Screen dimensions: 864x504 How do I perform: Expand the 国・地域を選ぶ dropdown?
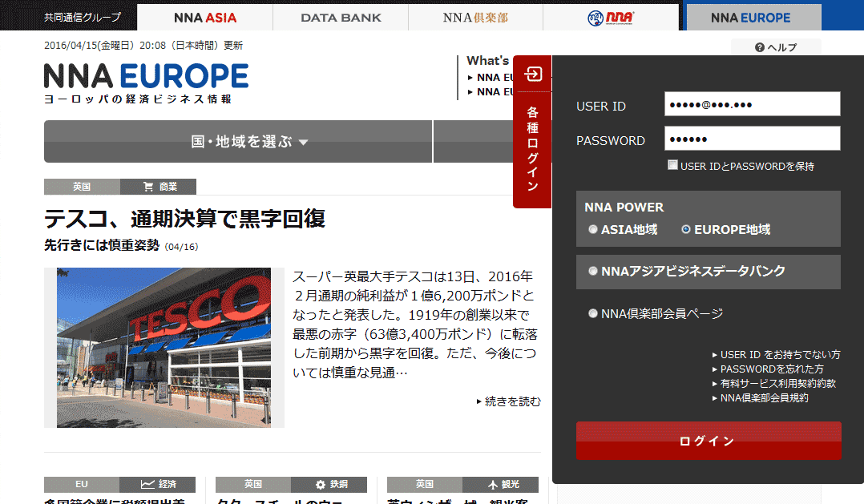pos(238,142)
